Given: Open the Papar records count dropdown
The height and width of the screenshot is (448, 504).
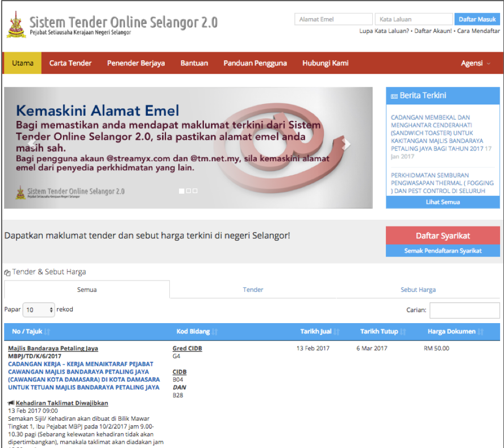Looking at the screenshot, I should pyautogui.click(x=39, y=310).
